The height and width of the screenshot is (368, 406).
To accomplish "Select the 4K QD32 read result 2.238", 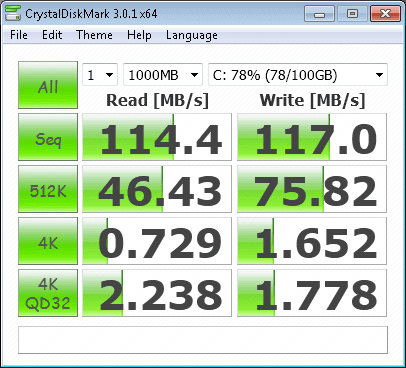I will tap(157, 293).
